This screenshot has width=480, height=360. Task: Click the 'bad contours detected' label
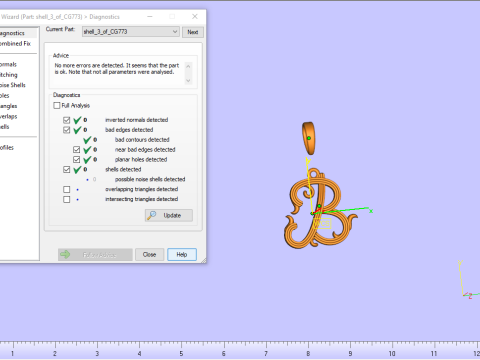(142, 140)
